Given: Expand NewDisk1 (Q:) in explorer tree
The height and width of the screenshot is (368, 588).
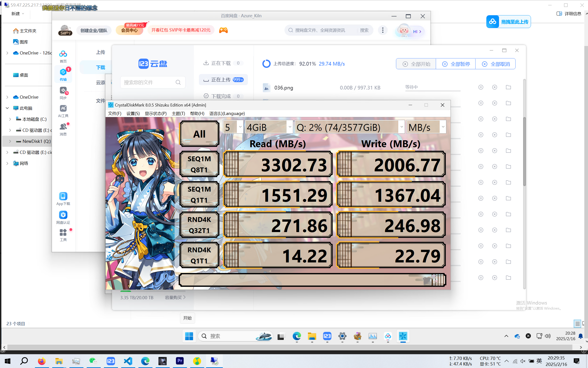Looking at the screenshot, I should click(x=10, y=141).
